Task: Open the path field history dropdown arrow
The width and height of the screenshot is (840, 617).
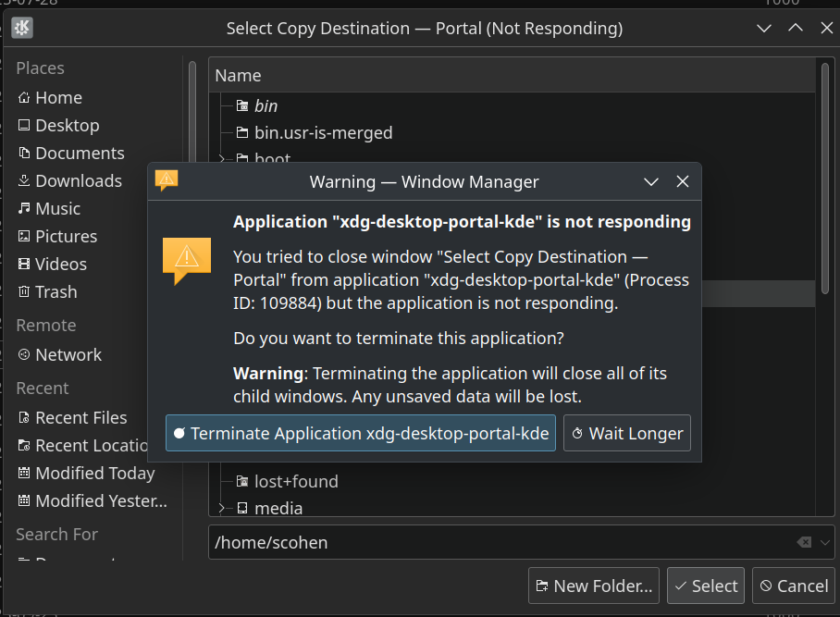Action: [825, 542]
